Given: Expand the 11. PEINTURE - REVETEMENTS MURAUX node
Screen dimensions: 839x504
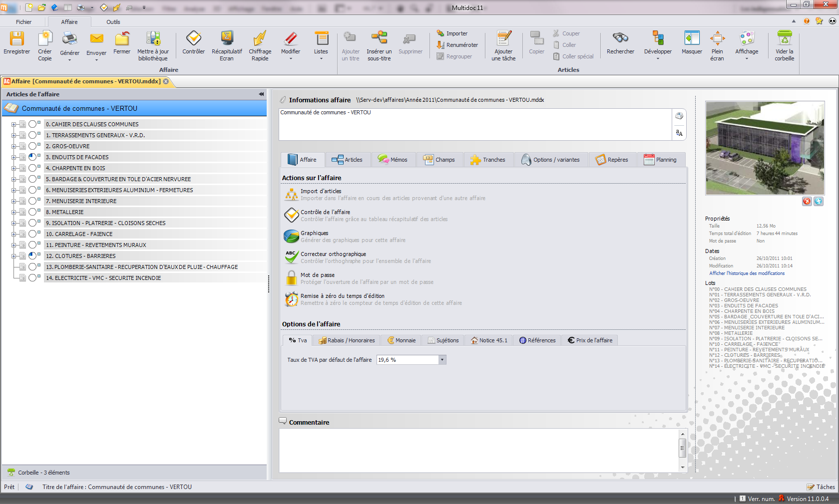Looking at the screenshot, I should pos(14,245).
